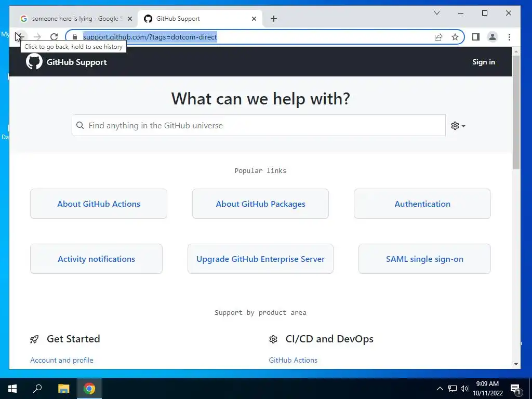Open the Windows Start menu

click(12, 389)
